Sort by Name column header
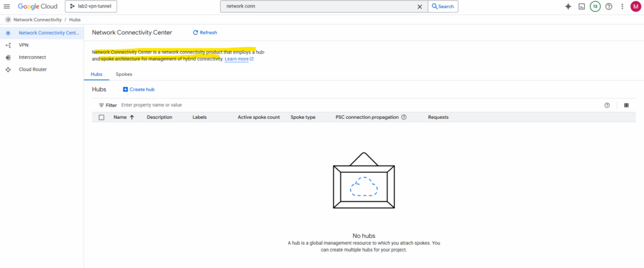644x268 pixels. [124, 117]
